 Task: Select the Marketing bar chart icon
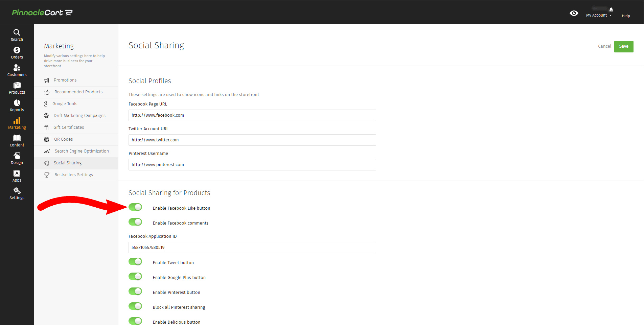click(17, 120)
